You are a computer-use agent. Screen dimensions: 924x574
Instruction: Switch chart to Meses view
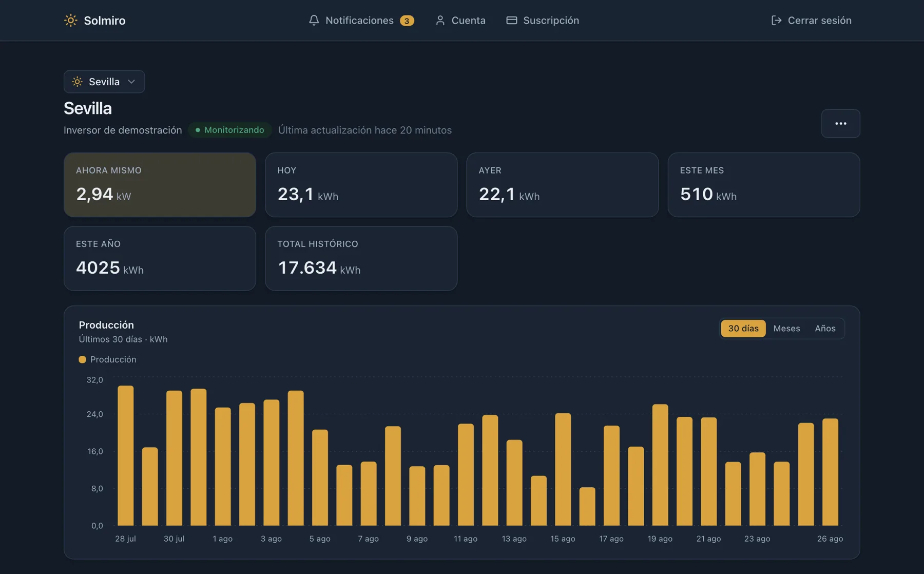tap(786, 329)
